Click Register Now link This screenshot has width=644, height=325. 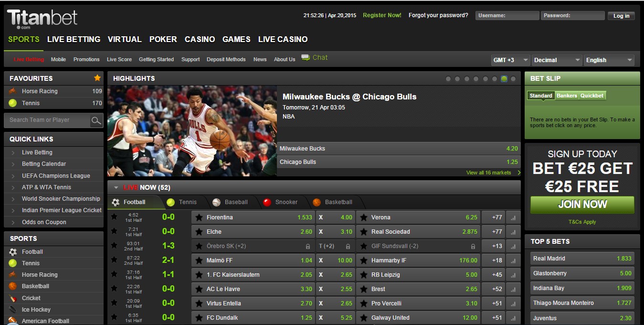(382, 15)
